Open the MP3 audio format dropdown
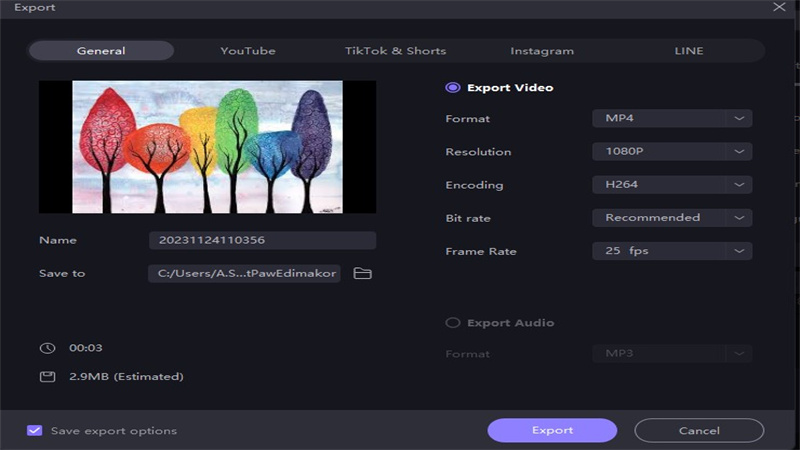The width and height of the screenshot is (800, 450). (x=671, y=354)
